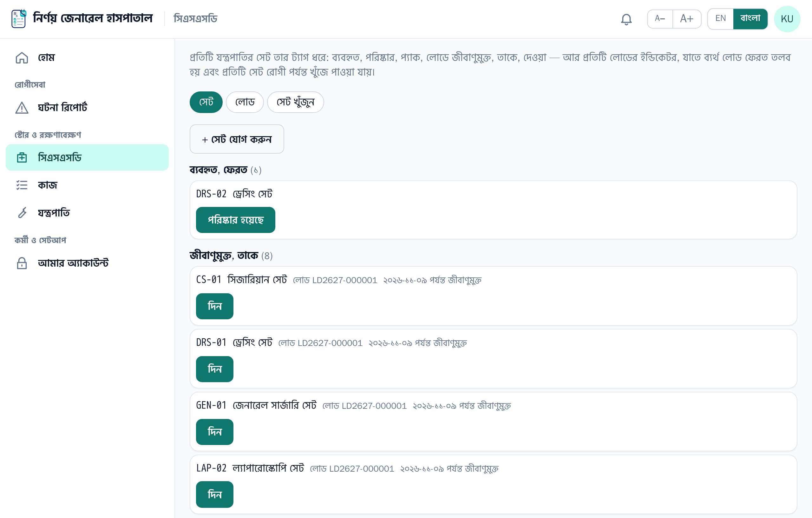Click the জীবাণুমুক্ত, তাকে section heading
This screenshot has height=518, width=812.
point(224,256)
